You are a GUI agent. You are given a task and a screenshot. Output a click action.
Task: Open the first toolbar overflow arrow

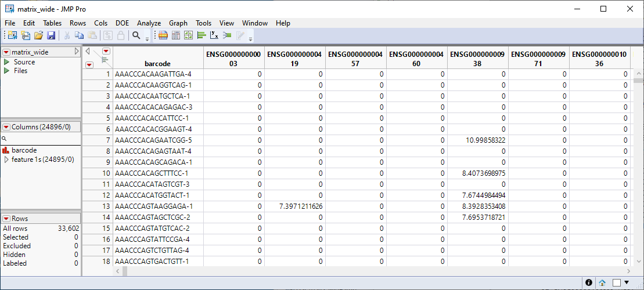click(147, 39)
